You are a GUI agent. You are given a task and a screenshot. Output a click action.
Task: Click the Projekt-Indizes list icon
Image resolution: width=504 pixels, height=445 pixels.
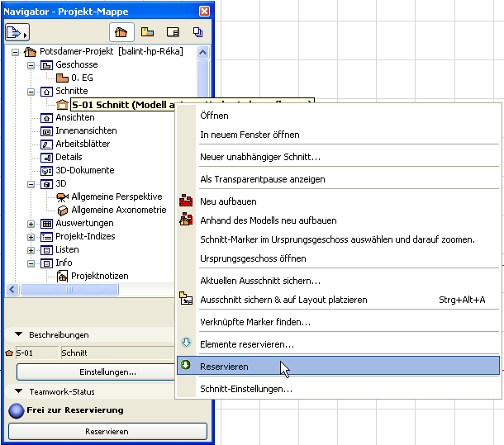(46, 237)
